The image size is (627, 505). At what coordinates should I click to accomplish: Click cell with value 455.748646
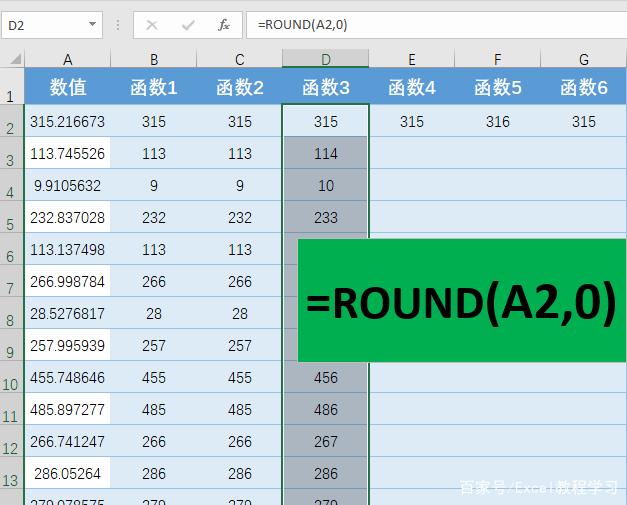coord(68,377)
